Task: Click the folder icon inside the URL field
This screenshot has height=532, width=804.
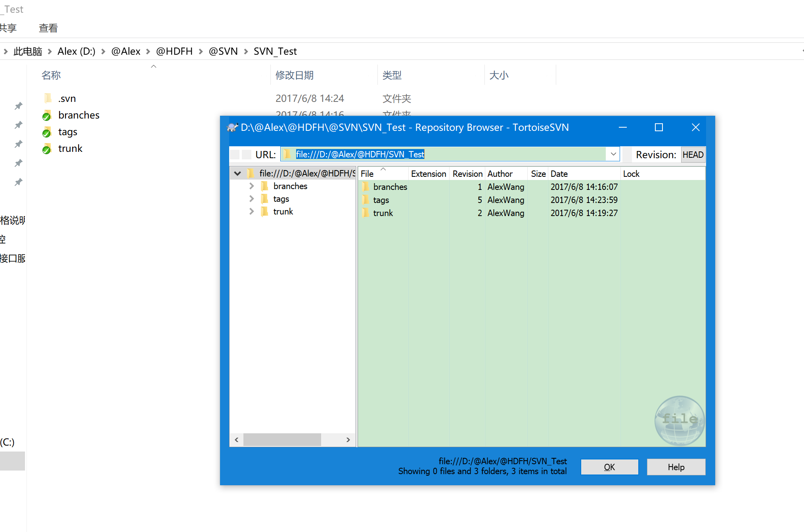Action: pos(287,154)
